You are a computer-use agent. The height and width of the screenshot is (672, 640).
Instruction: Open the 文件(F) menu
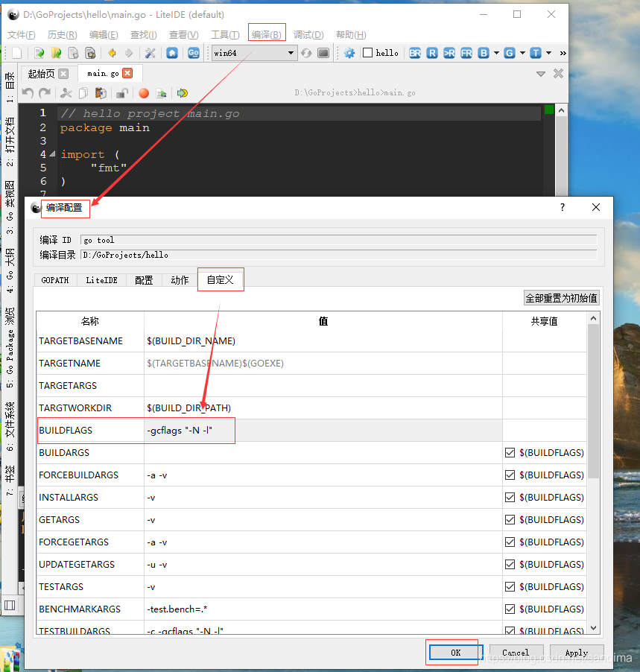[x=22, y=34]
